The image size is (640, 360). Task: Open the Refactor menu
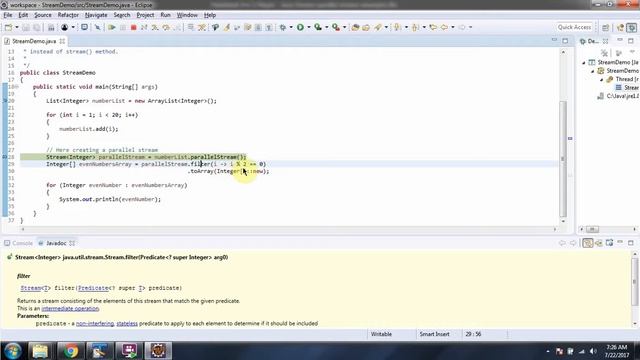coord(68,15)
